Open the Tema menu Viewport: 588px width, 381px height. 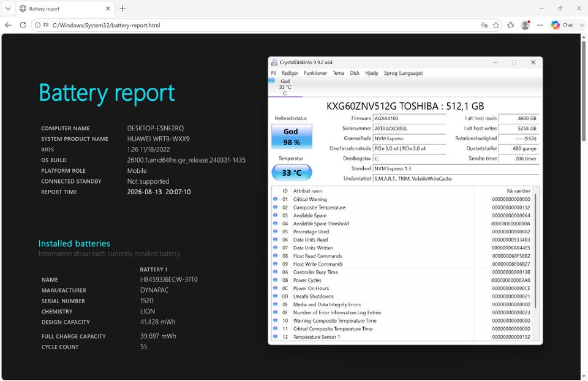point(338,73)
